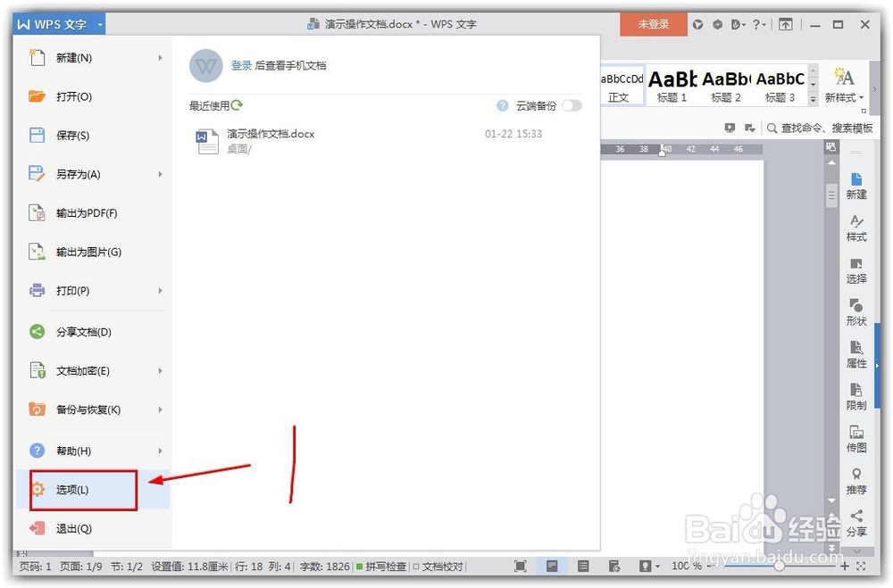Viewport: 893px width, 588px height.
Task: Click the toolbar icon with a down arrow left of the search box
Action: point(749,128)
